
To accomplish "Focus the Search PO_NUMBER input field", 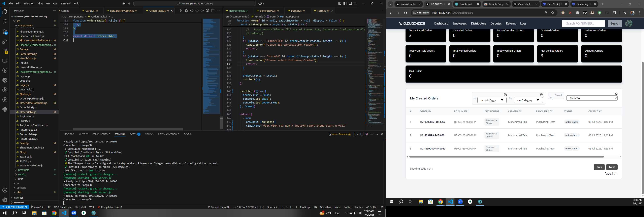I will (x=583, y=24).
